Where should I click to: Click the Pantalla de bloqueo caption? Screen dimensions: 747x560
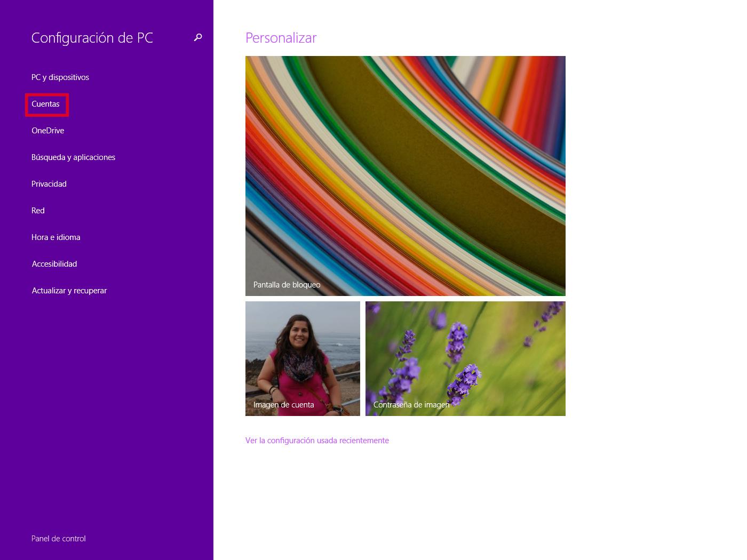click(x=287, y=285)
